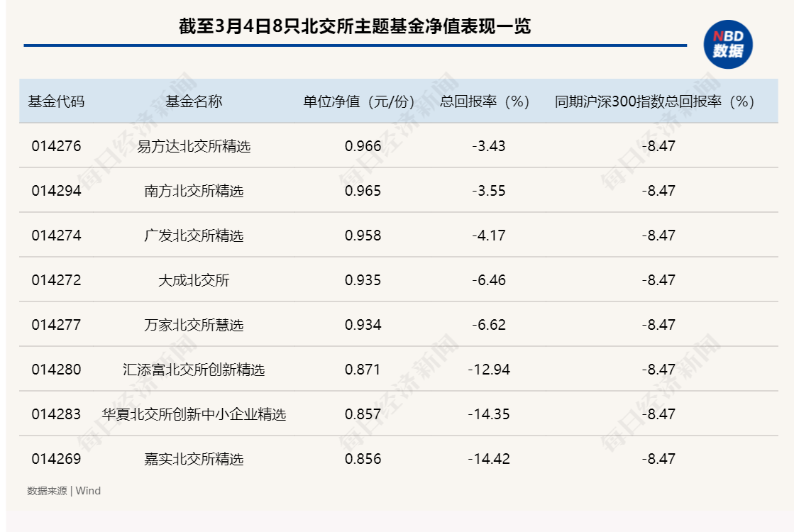Click return rate -6.46
Screen dimensions: 794x532
point(489,280)
